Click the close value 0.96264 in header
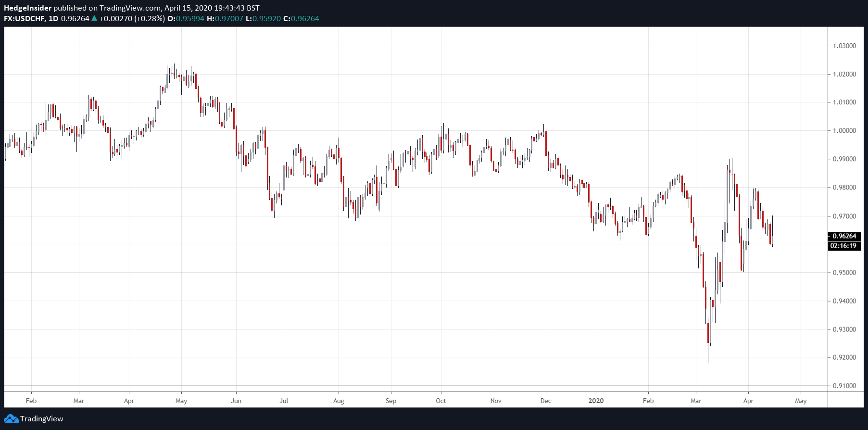 coord(304,18)
